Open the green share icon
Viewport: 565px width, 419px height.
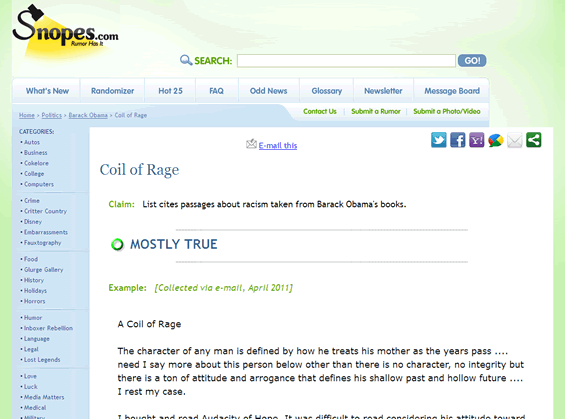534,140
